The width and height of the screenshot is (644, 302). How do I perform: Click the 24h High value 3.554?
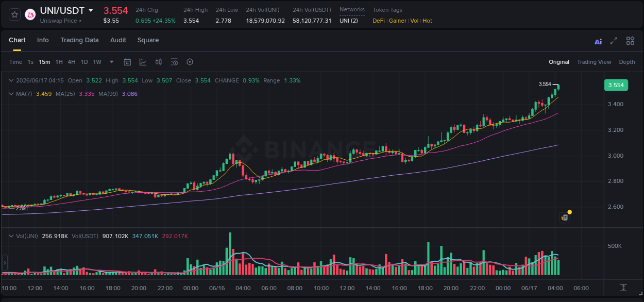pyautogui.click(x=191, y=21)
